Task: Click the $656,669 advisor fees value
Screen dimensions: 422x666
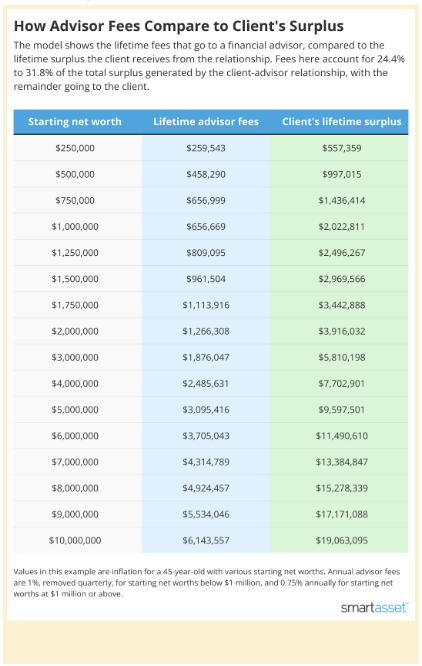Action: [x=206, y=226]
